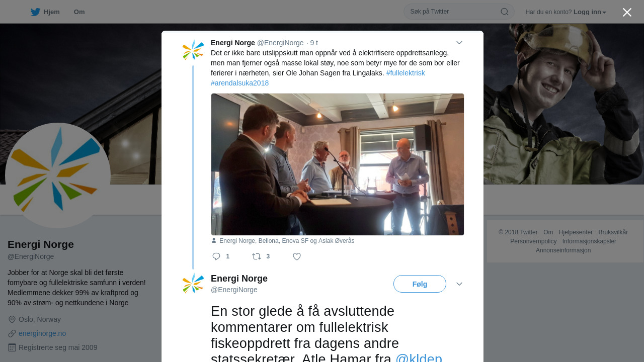Screen dimensions: 644x362
Task: Reply to the Energi Norge tweet
Action: coord(217,256)
